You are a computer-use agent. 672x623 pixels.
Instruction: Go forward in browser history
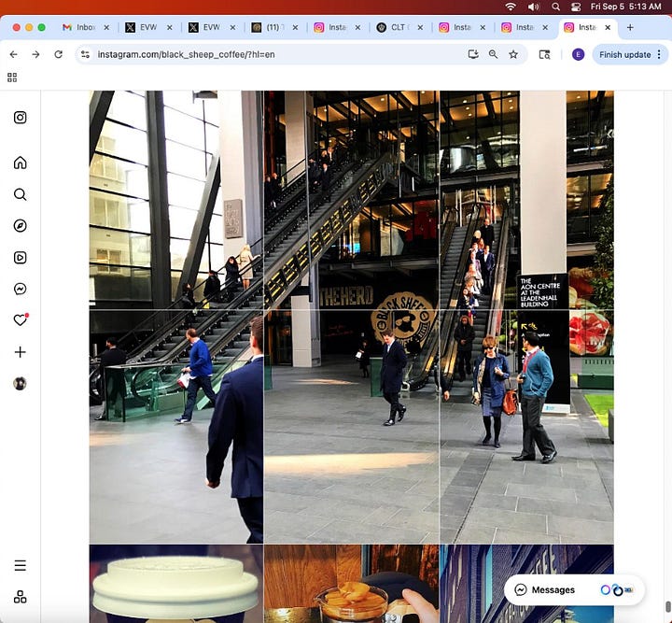pyautogui.click(x=36, y=54)
